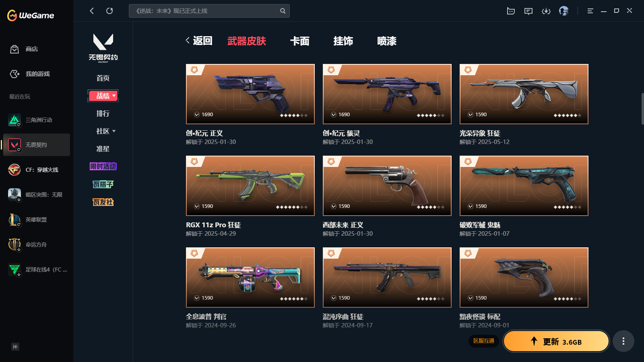
Task: Open the more options dots button
Action: point(623,341)
